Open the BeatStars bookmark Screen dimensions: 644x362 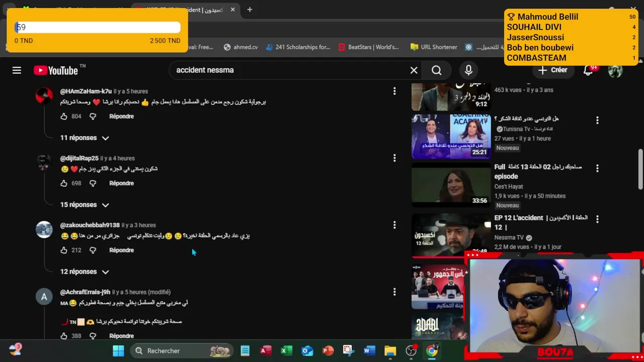click(369, 47)
